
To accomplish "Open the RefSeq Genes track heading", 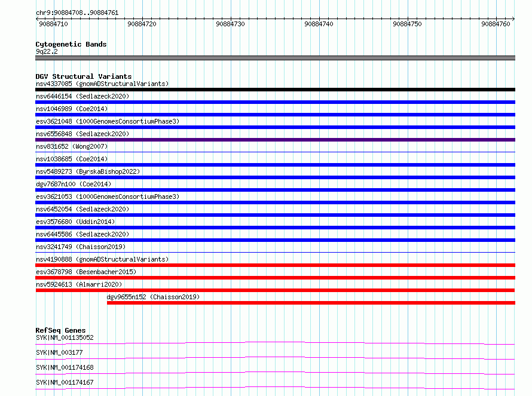I will point(61,330).
